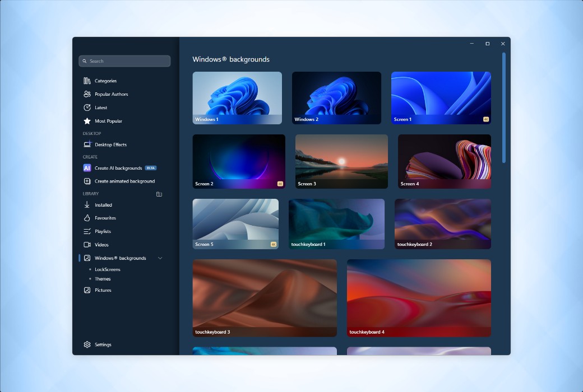Open Settings text link
The width and height of the screenshot is (583, 392).
pyautogui.click(x=103, y=344)
